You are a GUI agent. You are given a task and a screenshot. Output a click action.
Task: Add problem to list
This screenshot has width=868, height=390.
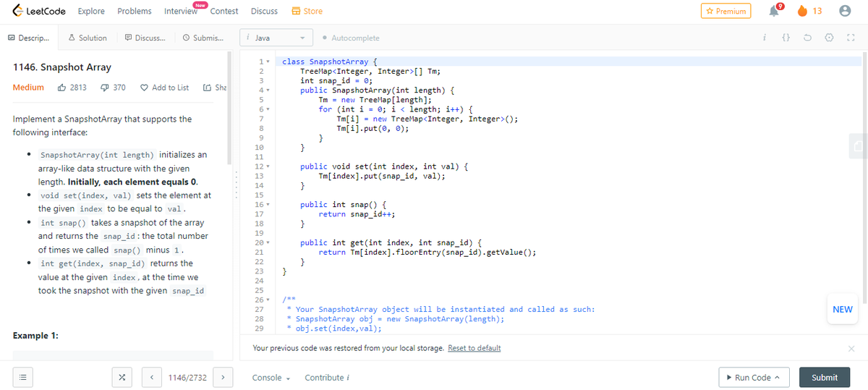(x=165, y=88)
